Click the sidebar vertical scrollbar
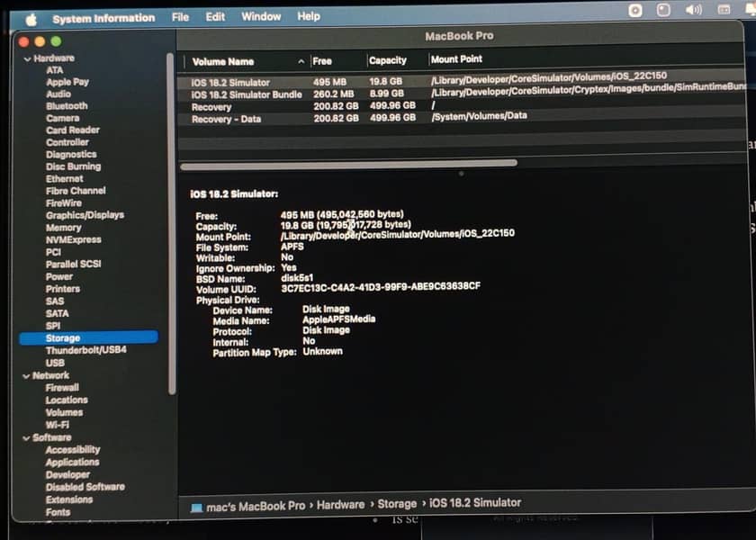The image size is (756, 540). click(x=170, y=224)
